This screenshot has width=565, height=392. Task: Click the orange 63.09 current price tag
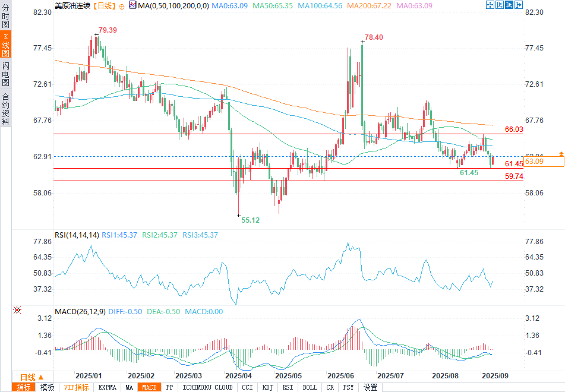(x=544, y=162)
